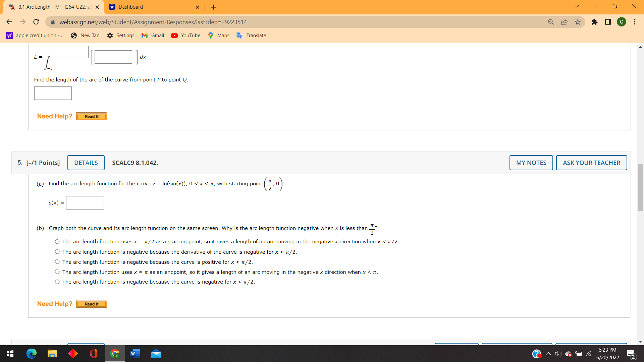Switch to the 8.1 Arc Length tab

[x=50, y=7]
